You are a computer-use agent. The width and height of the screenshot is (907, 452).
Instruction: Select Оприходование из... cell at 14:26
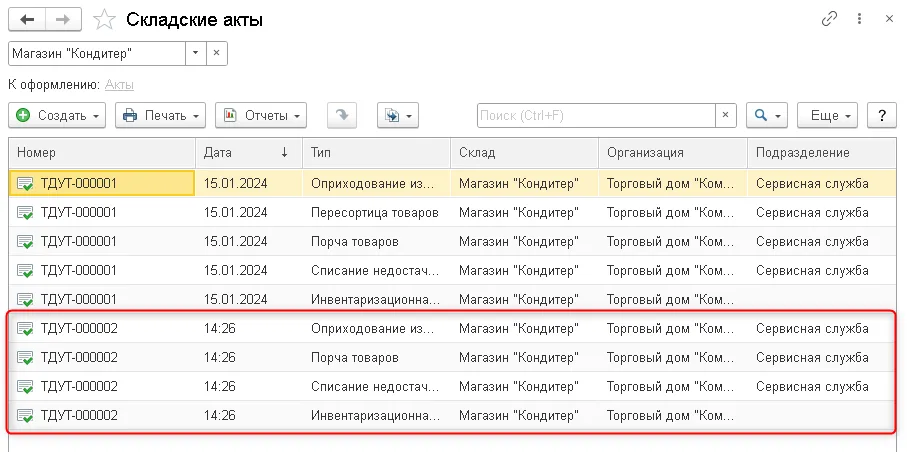click(x=376, y=328)
